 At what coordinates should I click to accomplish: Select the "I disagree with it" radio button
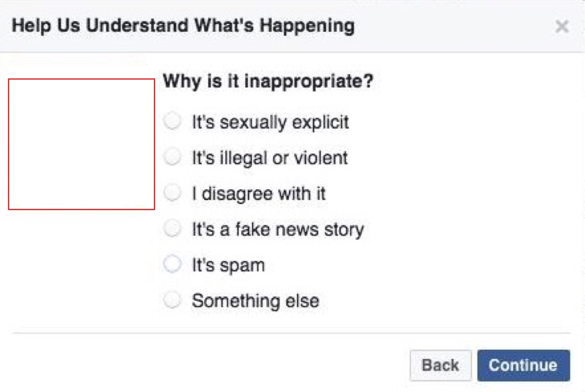click(172, 193)
